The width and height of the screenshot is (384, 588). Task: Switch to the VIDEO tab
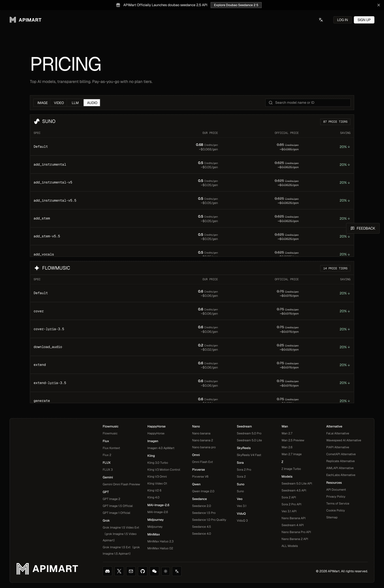point(59,103)
